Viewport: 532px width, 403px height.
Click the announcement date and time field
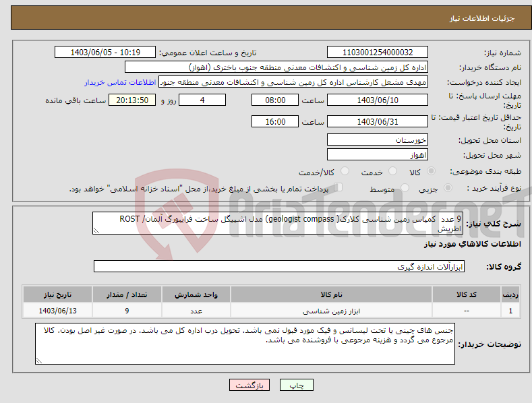(x=105, y=53)
